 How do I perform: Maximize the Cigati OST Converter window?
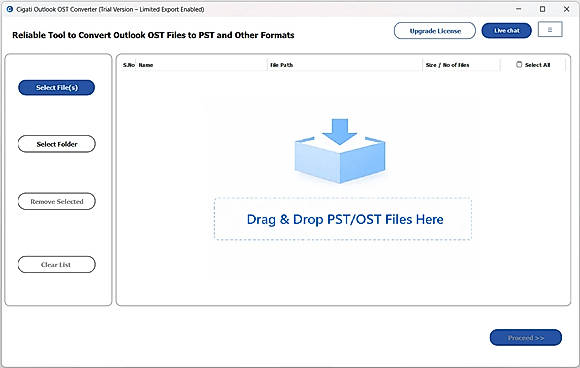point(542,9)
